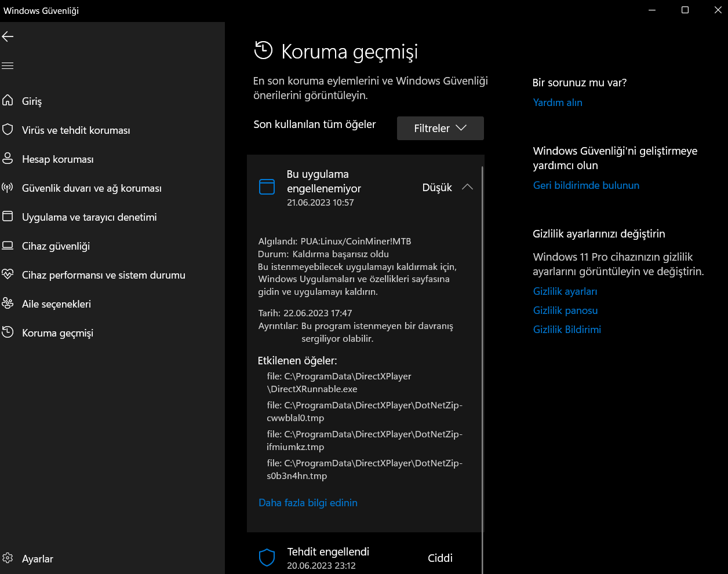Click the back arrow icon
This screenshot has height=574, width=728.
(x=8, y=36)
